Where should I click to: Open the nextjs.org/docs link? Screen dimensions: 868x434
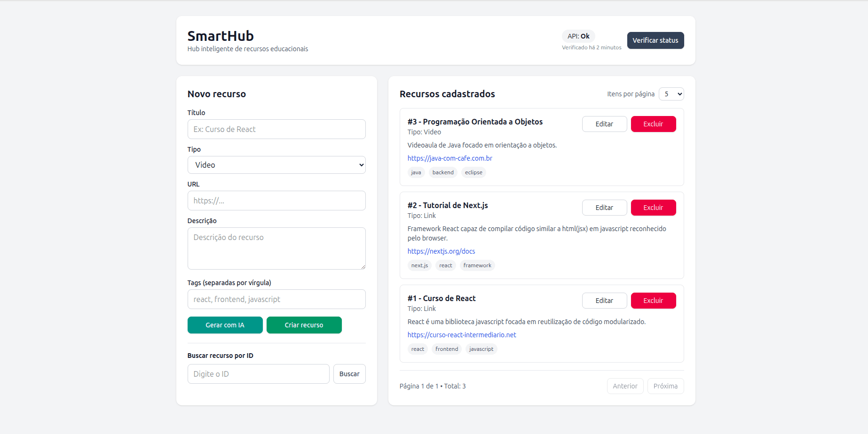tap(441, 251)
